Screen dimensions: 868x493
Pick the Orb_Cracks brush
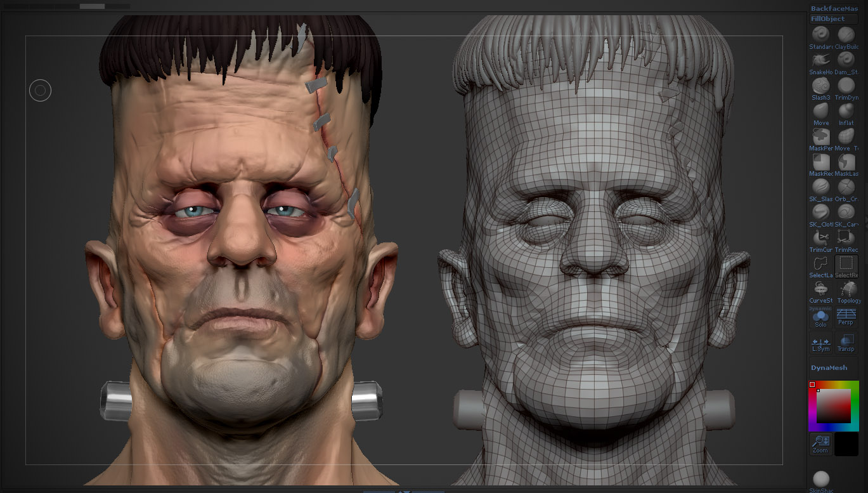tap(846, 190)
